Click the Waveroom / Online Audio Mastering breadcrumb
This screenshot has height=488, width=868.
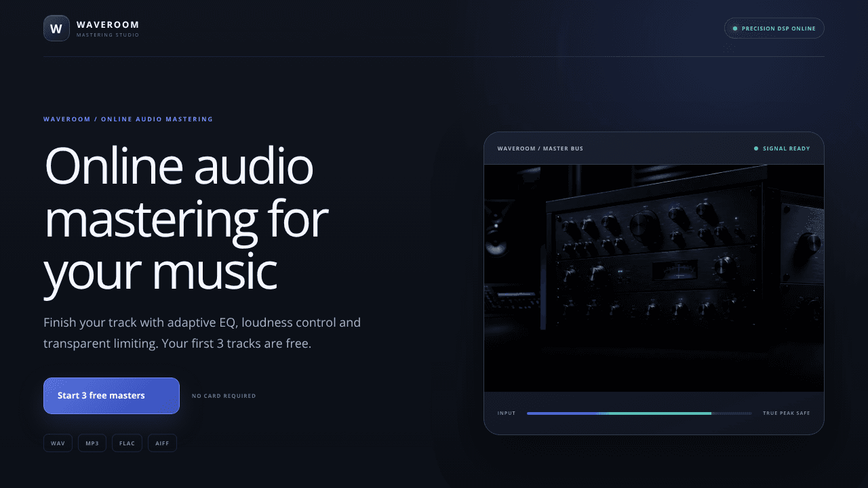point(128,119)
